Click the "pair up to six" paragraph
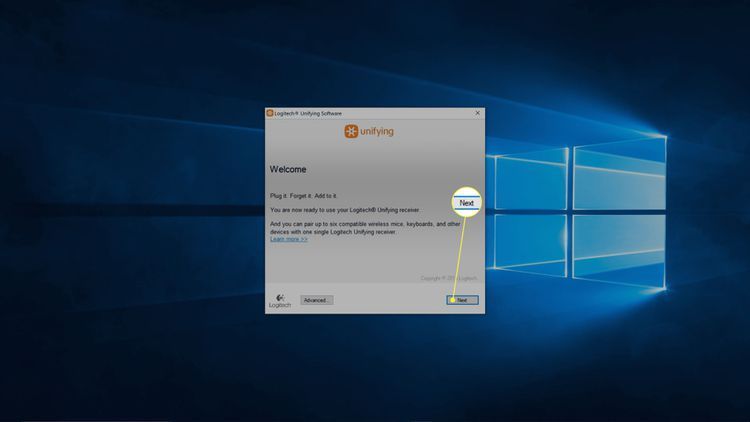Image resolution: width=750 pixels, height=422 pixels. click(360, 228)
